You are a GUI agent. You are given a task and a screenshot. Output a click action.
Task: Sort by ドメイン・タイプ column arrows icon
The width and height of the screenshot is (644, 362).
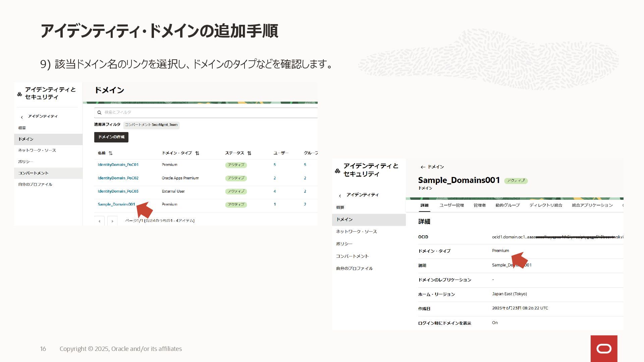[197, 153]
